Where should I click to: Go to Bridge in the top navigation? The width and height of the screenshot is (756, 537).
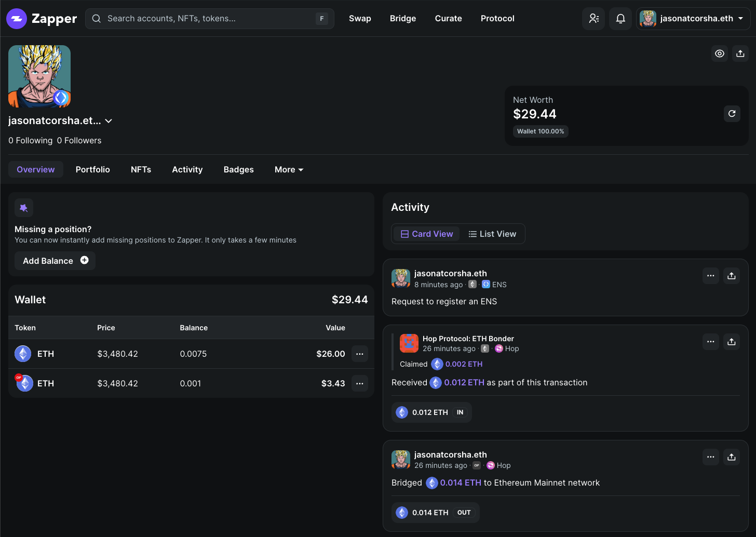(403, 19)
